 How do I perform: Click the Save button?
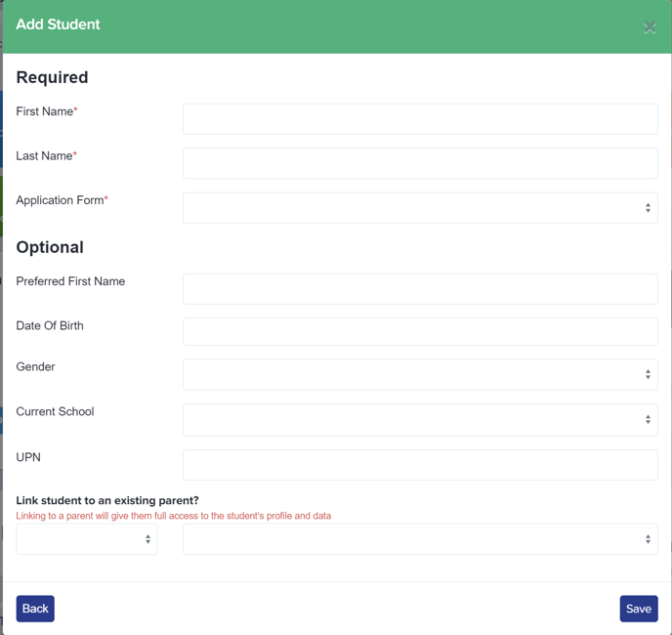[639, 609]
